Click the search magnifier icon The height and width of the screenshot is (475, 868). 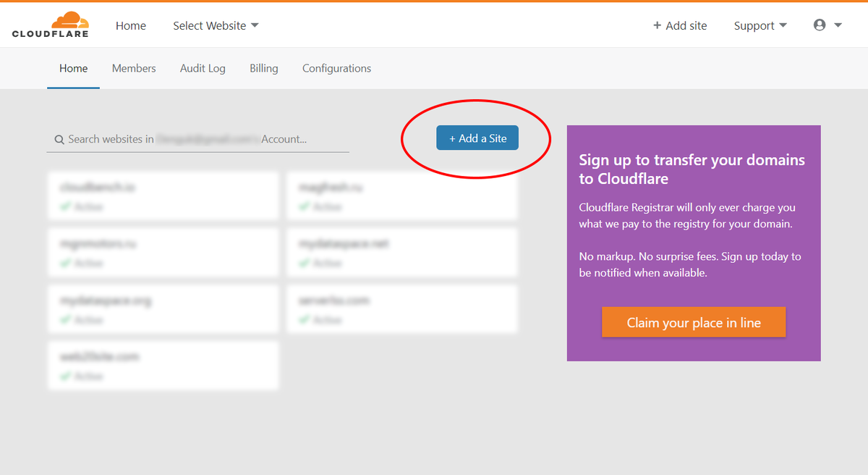[59, 139]
